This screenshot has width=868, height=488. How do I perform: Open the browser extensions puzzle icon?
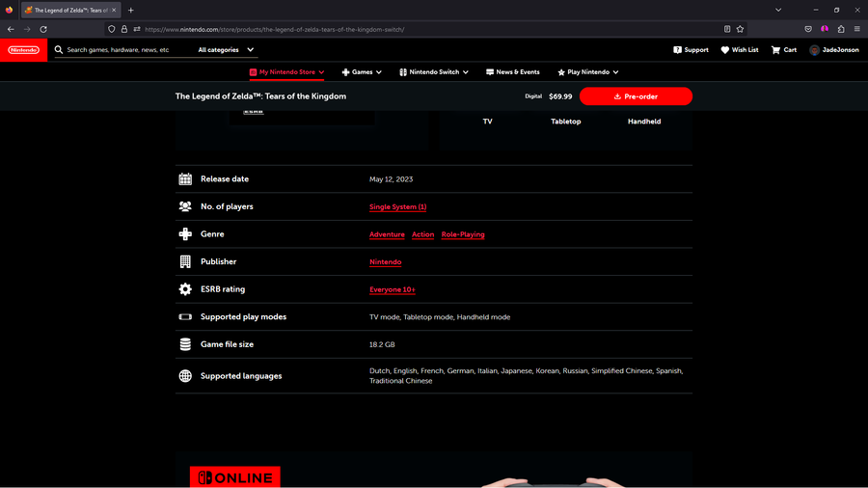point(841,29)
